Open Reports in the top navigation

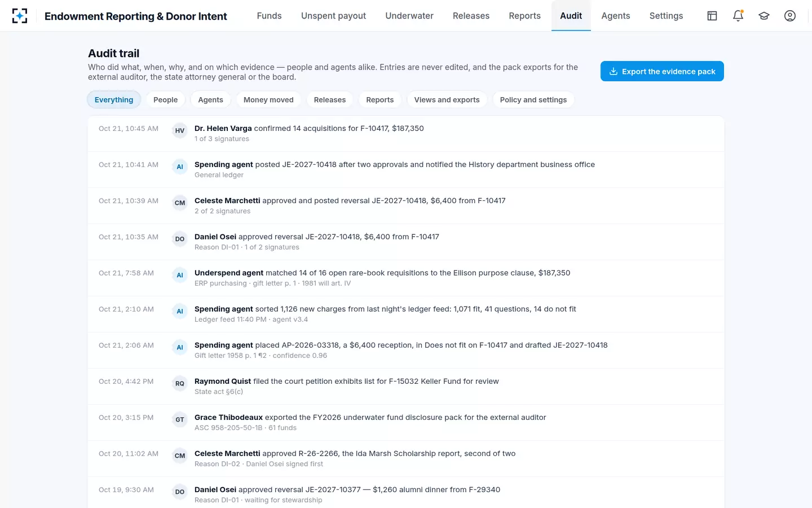click(524, 16)
